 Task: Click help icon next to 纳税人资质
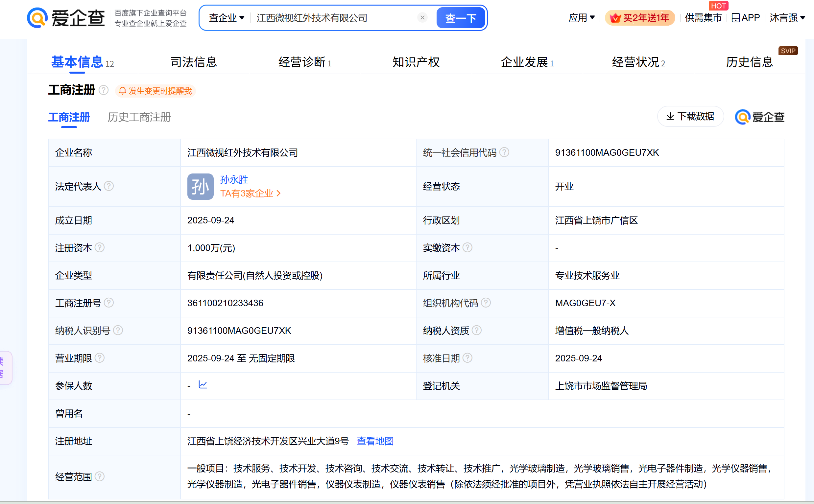click(477, 330)
